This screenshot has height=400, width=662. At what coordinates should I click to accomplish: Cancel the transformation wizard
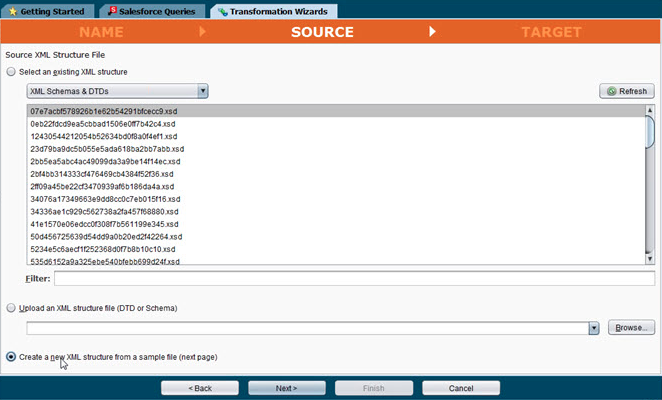coord(460,387)
